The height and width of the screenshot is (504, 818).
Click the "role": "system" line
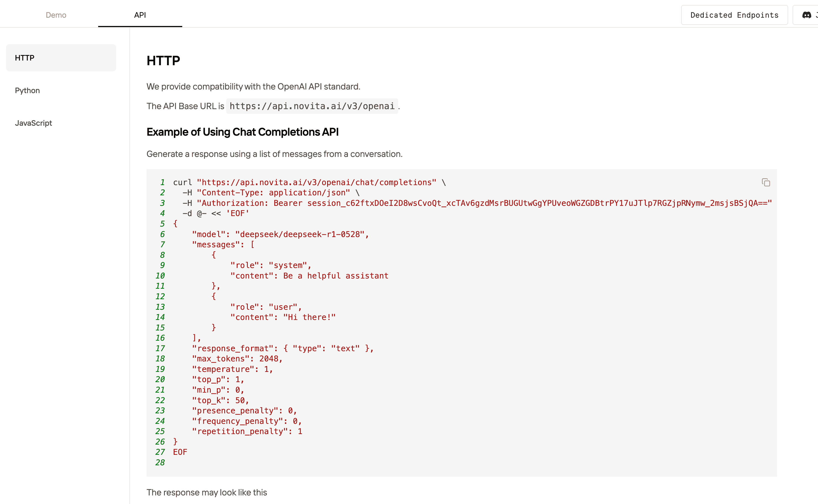(x=271, y=265)
